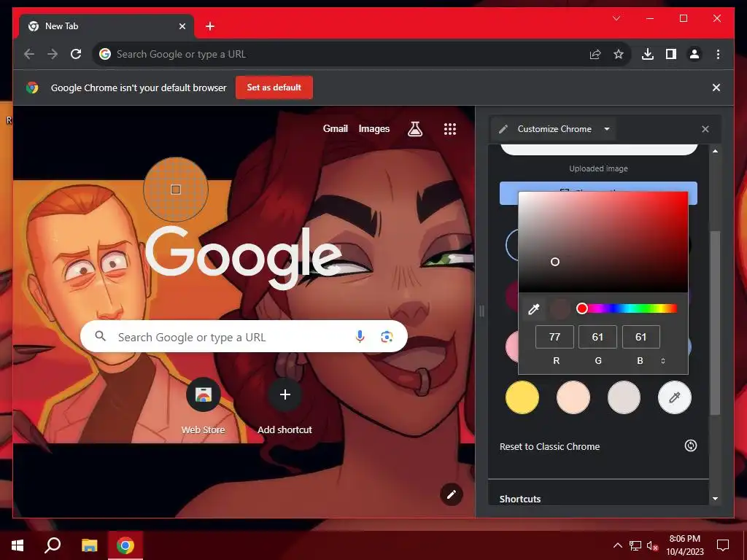Click the Search Labs flask icon
The height and width of the screenshot is (560, 747).
pyautogui.click(x=415, y=128)
